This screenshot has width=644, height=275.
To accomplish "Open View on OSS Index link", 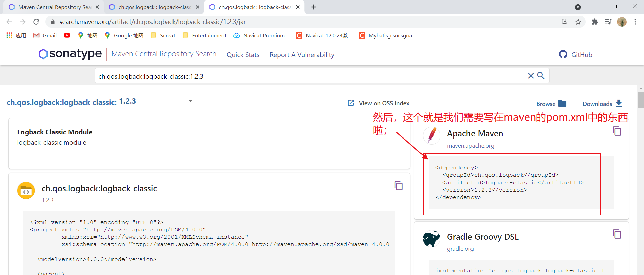I will [379, 103].
